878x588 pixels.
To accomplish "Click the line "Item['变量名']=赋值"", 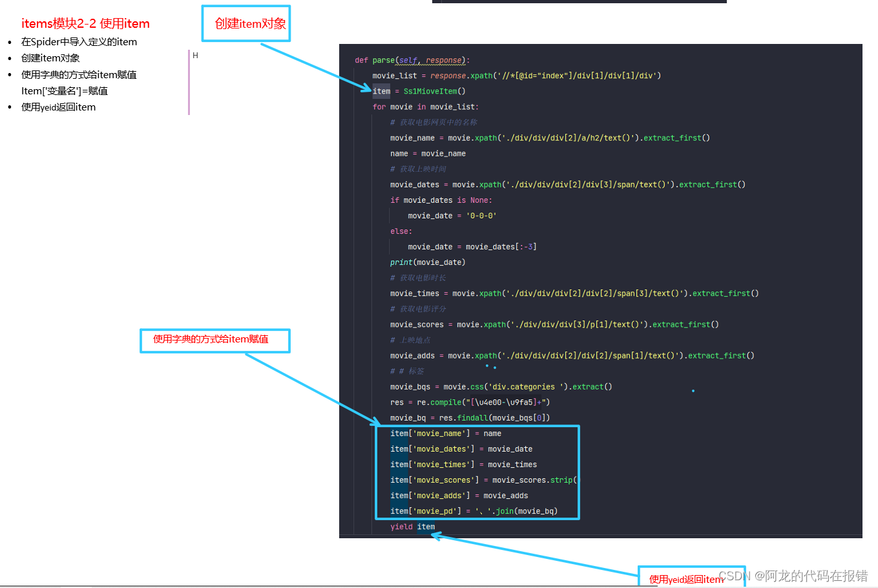I will pos(65,91).
